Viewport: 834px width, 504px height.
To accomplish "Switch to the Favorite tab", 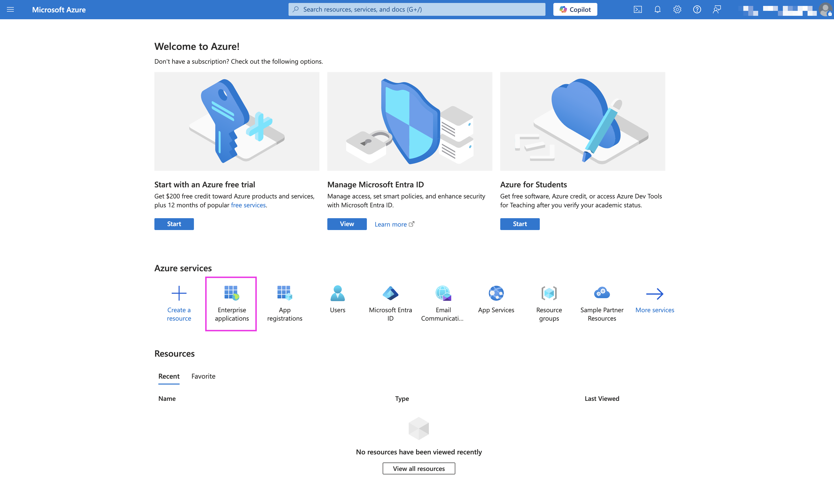I will [x=203, y=376].
